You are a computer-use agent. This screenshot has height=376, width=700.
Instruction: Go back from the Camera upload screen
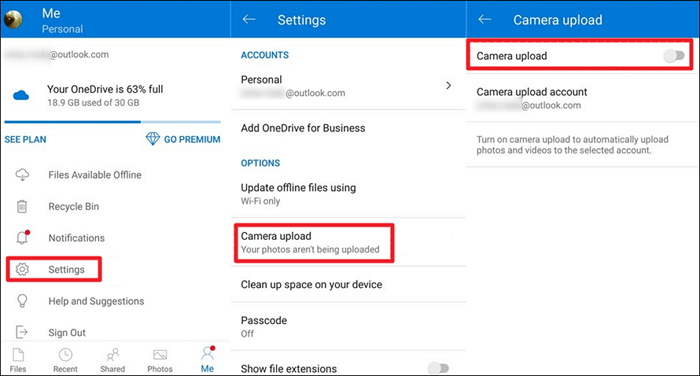(484, 19)
